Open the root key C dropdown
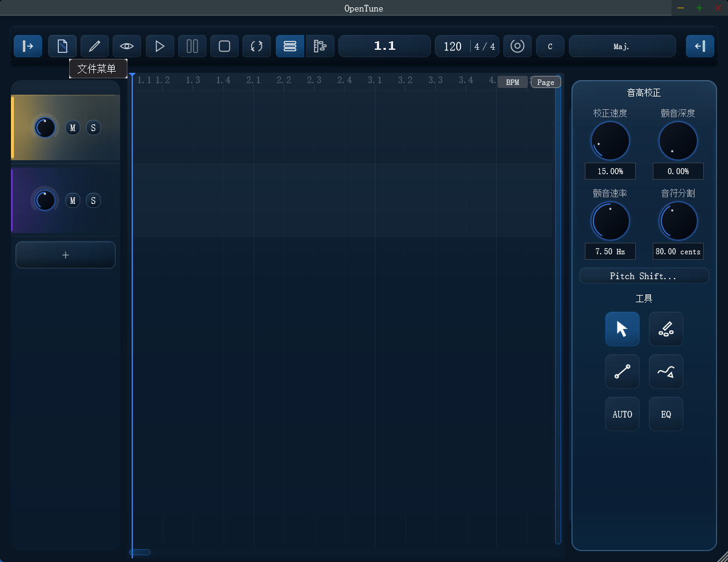 point(550,46)
